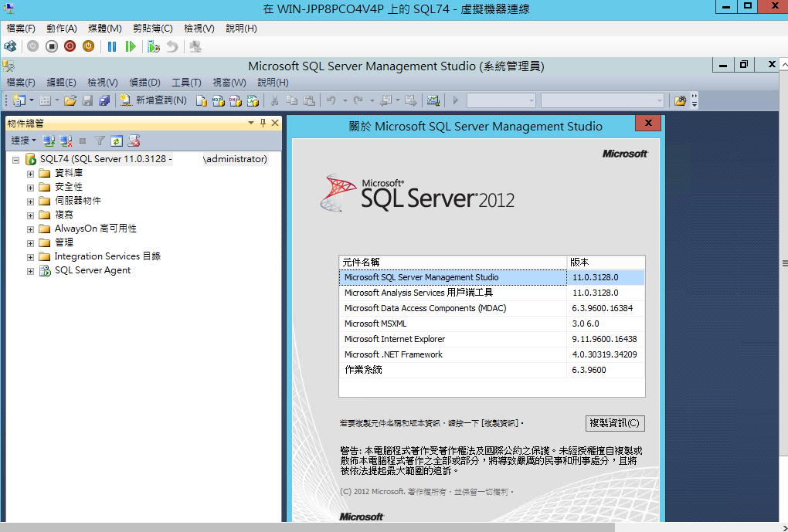The width and height of the screenshot is (788, 532).
Task: Expand the 伺服器物件 folder
Action: (31, 202)
